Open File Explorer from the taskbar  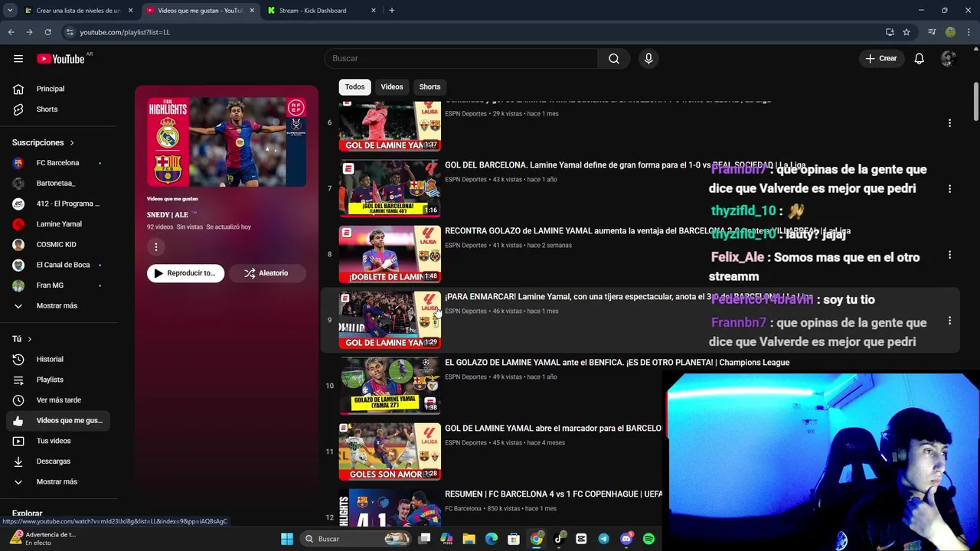coord(469,539)
